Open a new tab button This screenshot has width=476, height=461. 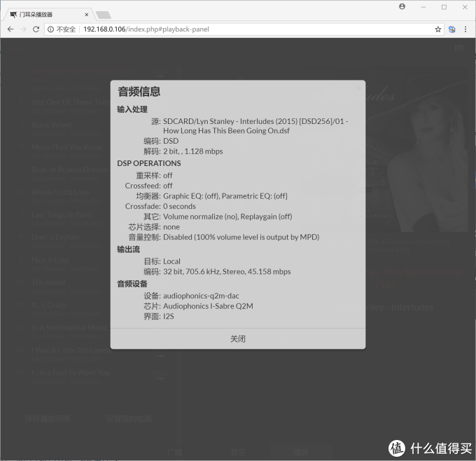click(x=103, y=15)
